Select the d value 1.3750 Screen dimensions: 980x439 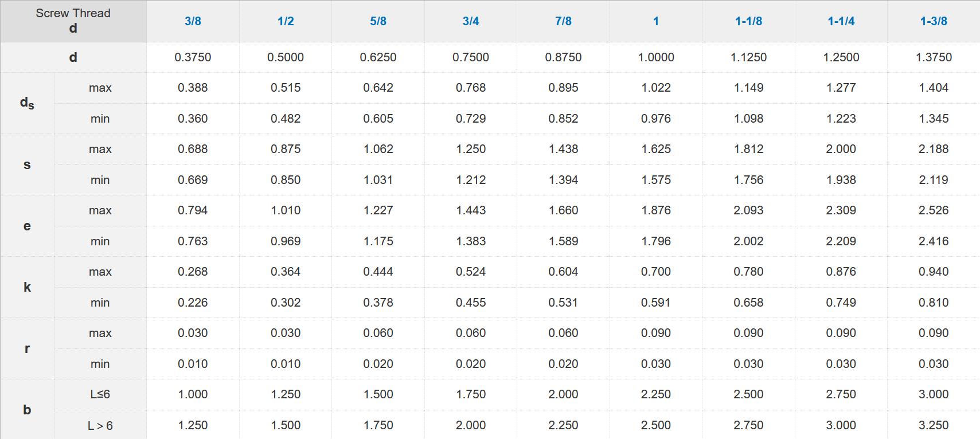pyautogui.click(x=934, y=57)
